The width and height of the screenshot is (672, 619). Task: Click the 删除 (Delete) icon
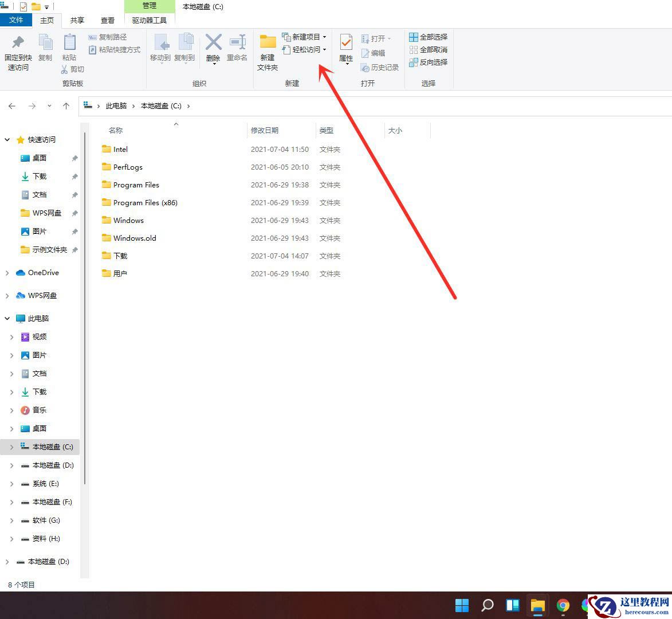click(213, 49)
